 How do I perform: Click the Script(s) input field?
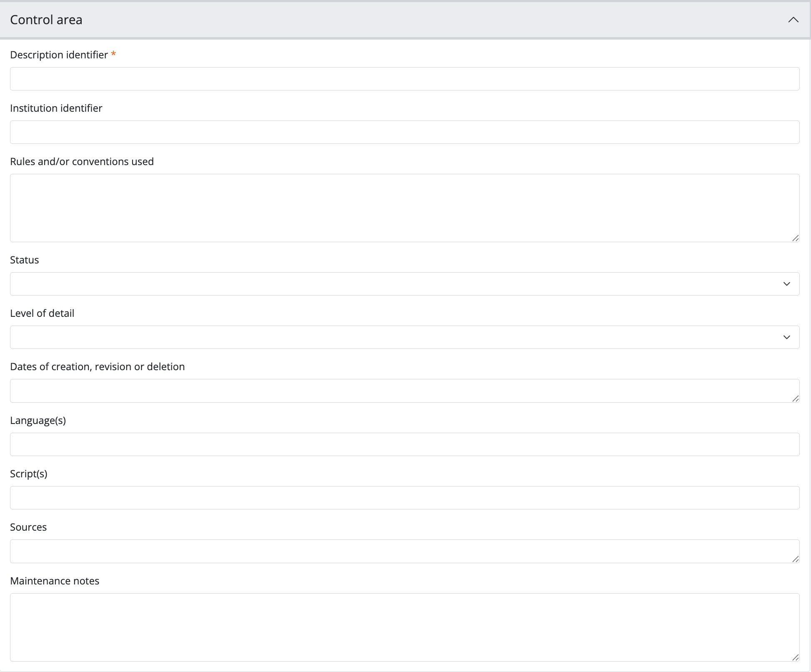pos(404,498)
